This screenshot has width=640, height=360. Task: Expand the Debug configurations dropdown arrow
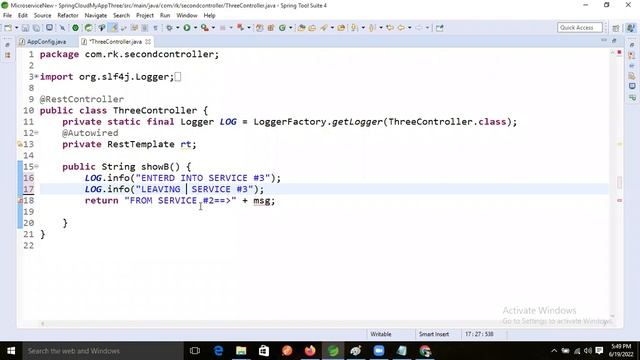point(178,28)
